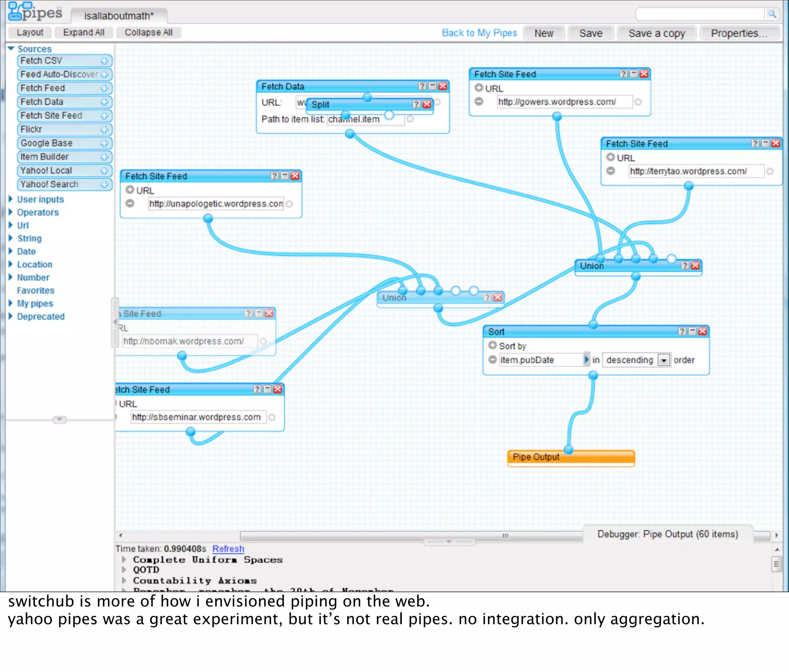The image size is (789, 672).
Task: Minimize the Fetch Data module
Action: 433,86
